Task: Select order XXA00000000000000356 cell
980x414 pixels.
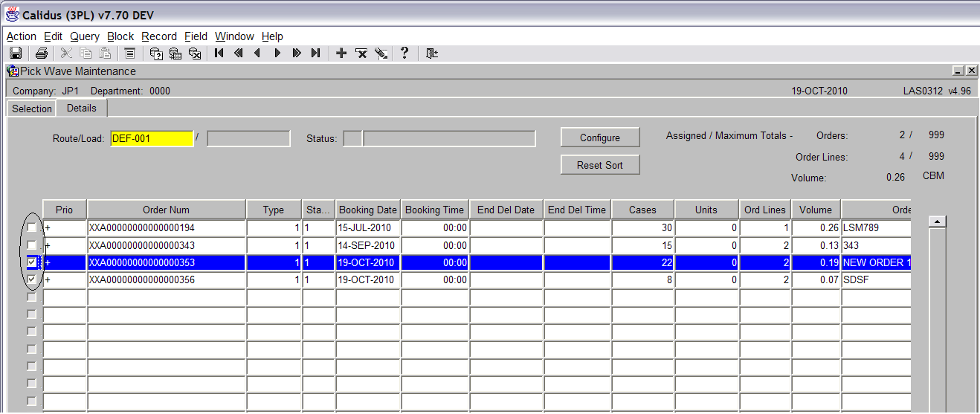Action: (x=167, y=279)
